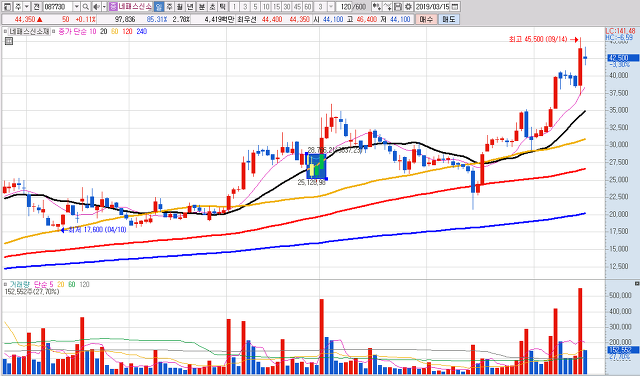Click the volume panel corner icon
The height and width of the screenshot is (376, 640).
[x=637, y=283]
